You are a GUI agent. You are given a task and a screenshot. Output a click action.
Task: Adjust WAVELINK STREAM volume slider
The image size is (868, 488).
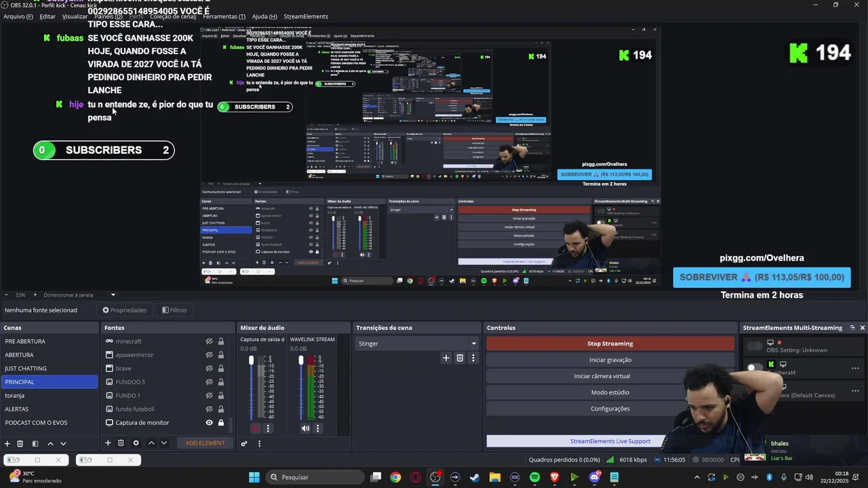(301, 388)
